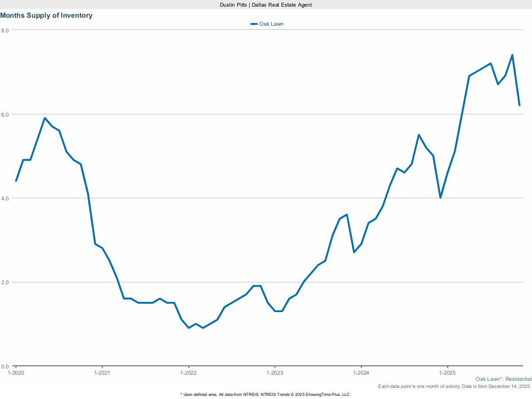
Task: Click the 2.0 y-axis label
Action: [5, 282]
